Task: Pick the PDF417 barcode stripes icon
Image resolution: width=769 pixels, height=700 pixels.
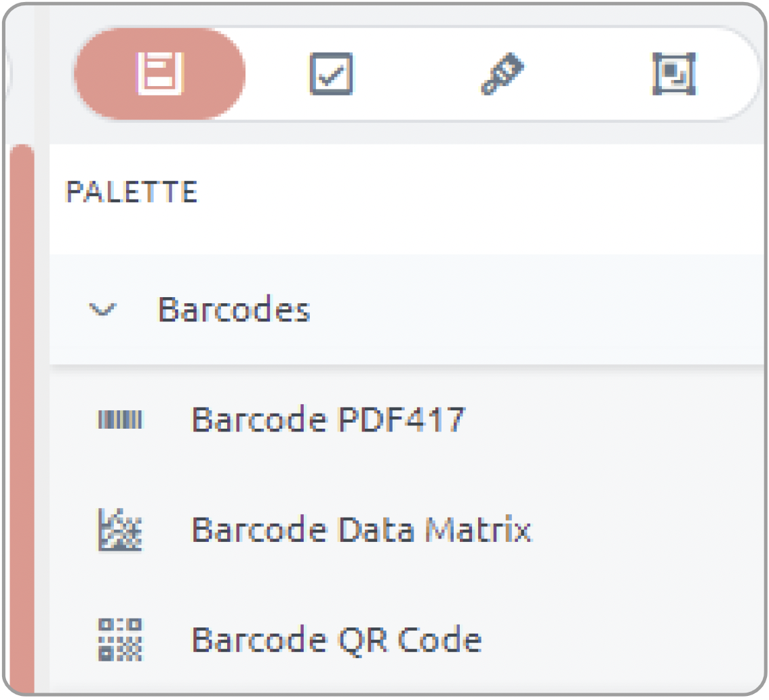Action: point(120,420)
